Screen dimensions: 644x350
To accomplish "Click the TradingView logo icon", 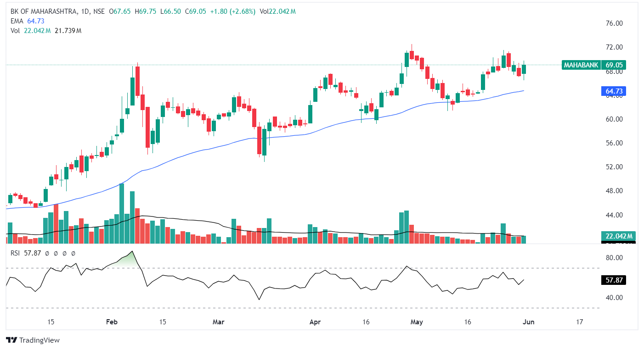I will [x=11, y=340].
